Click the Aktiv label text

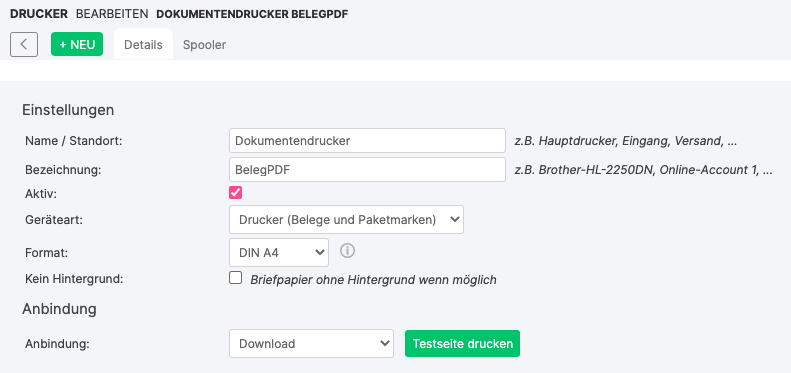41,194
